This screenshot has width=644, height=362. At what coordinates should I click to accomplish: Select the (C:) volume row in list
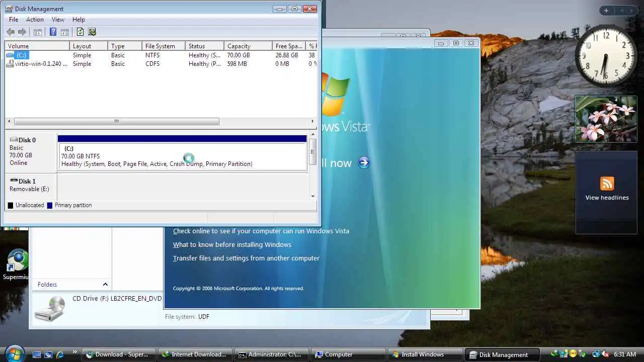161,55
